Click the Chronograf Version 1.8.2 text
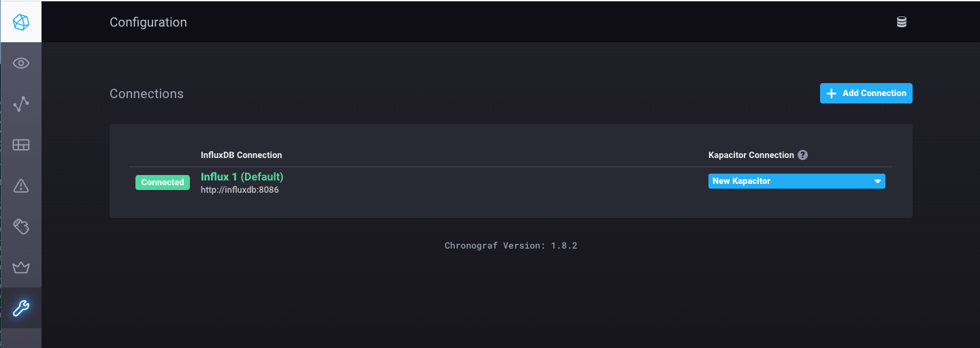Viewport: 980px width, 348px height. click(x=511, y=245)
